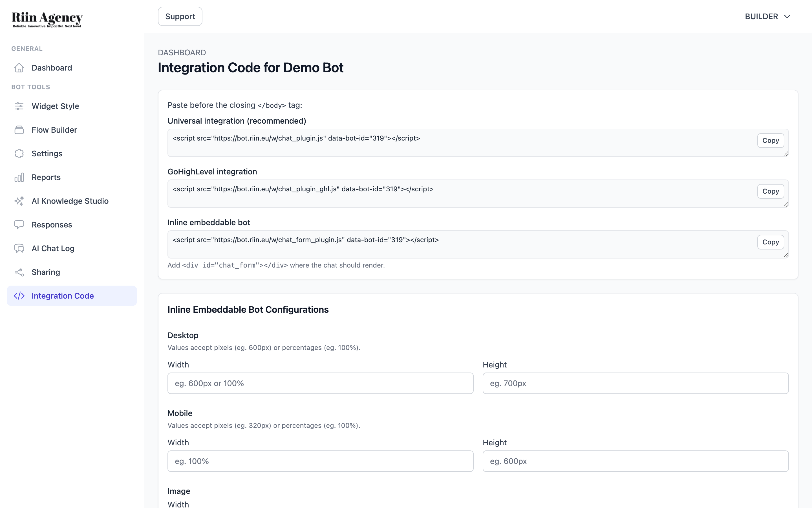Focus the Mobile Height input field
This screenshot has width=812, height=508.
[x=636, y=461]
